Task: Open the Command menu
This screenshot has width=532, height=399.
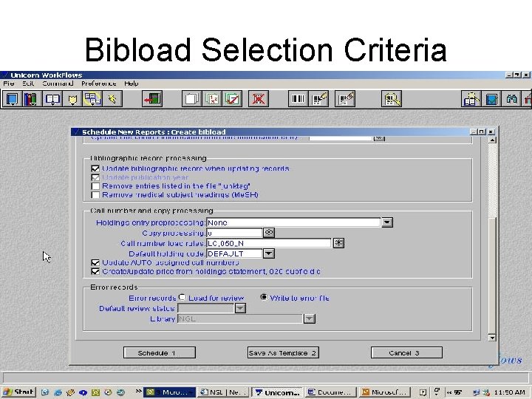Action: [x=58, y=83]
